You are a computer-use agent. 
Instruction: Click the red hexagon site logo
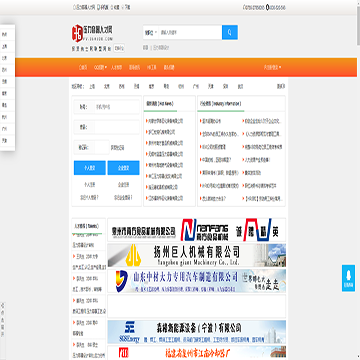(77, 33)
